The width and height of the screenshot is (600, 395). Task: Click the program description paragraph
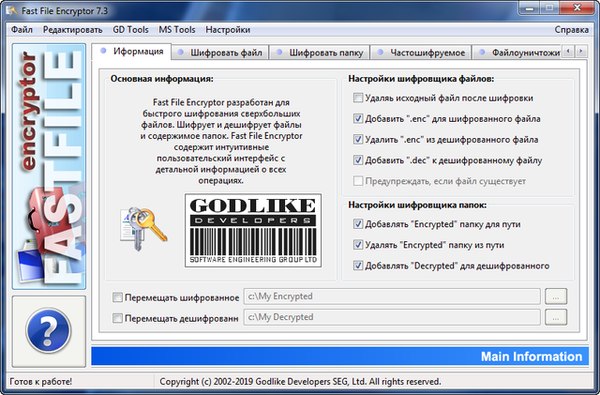pyautogui.click(x=221, y=141)
